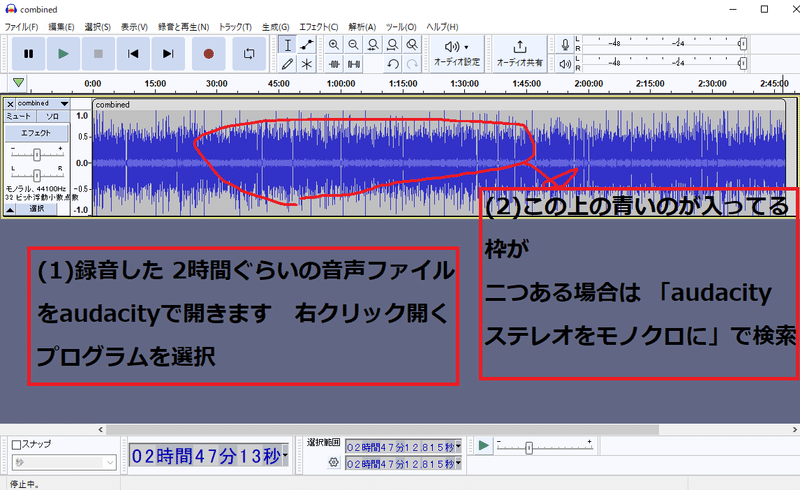Open the 録音と再生(N) menu
This screenshot has width=800, height=490.
click(x=184, y=27)
